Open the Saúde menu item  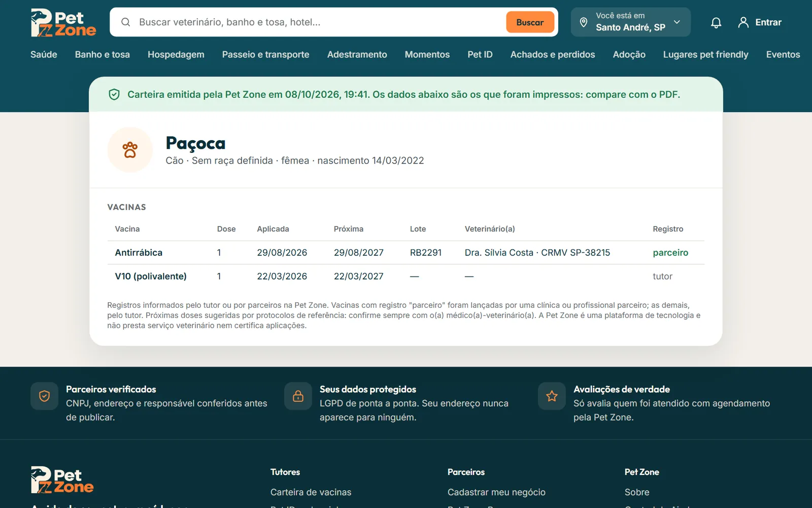pyautogui.click(x=44, y=54)
